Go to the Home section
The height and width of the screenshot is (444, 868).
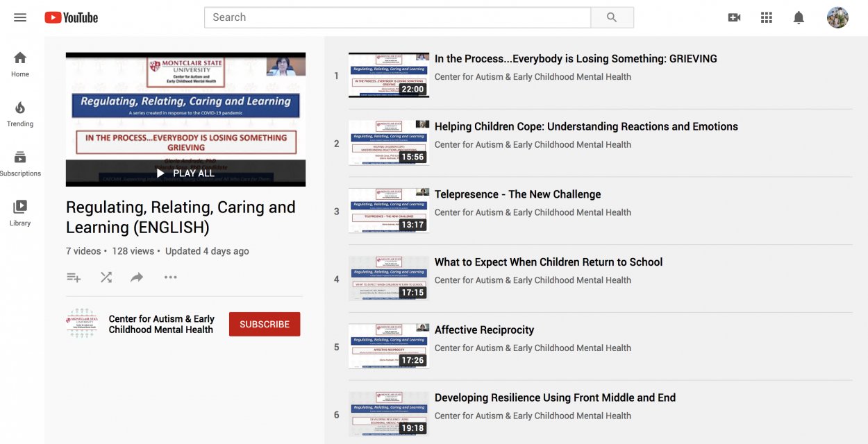coord(19,62)
